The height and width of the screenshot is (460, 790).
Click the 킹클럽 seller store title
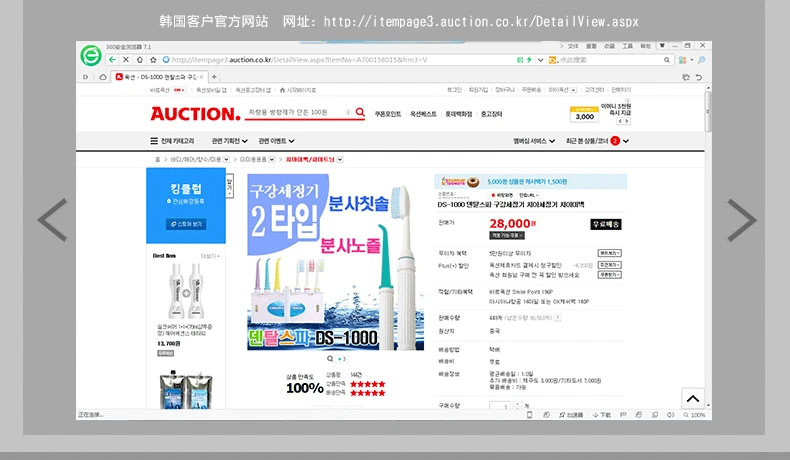pyautogui.click(x=186, y=189)
